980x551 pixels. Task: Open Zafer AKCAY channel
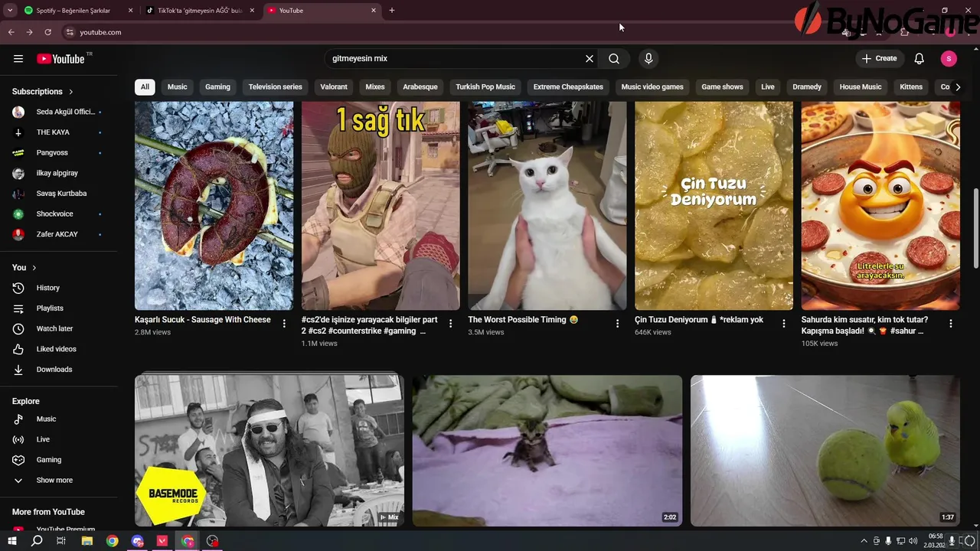tap(59, 234)
